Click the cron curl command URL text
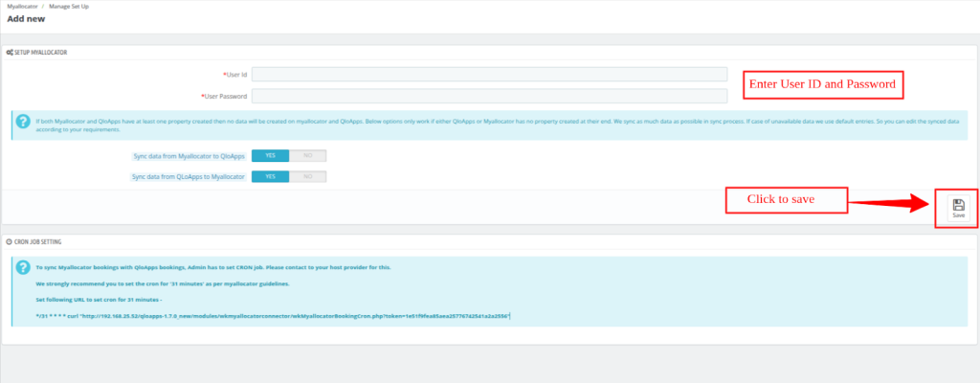 [273, 314]
